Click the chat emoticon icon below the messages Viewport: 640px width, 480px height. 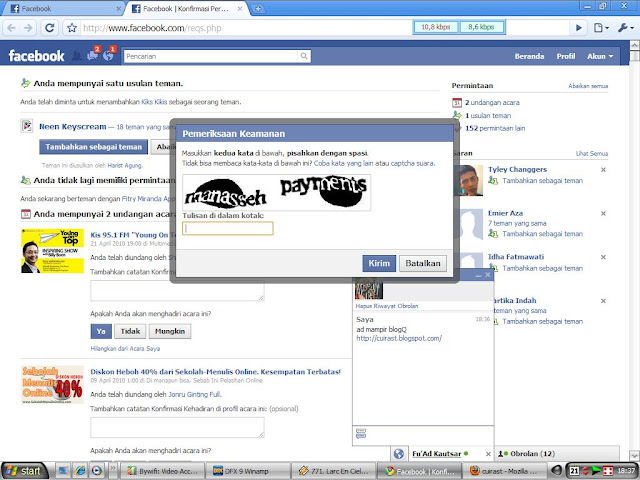pyautogui.click(x=361, y=433)
